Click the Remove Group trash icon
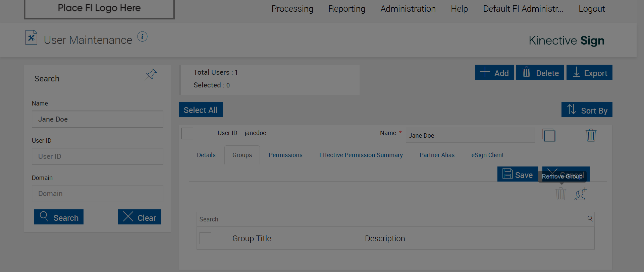This screenshot has width=644, height=272. tap(560, 194)
